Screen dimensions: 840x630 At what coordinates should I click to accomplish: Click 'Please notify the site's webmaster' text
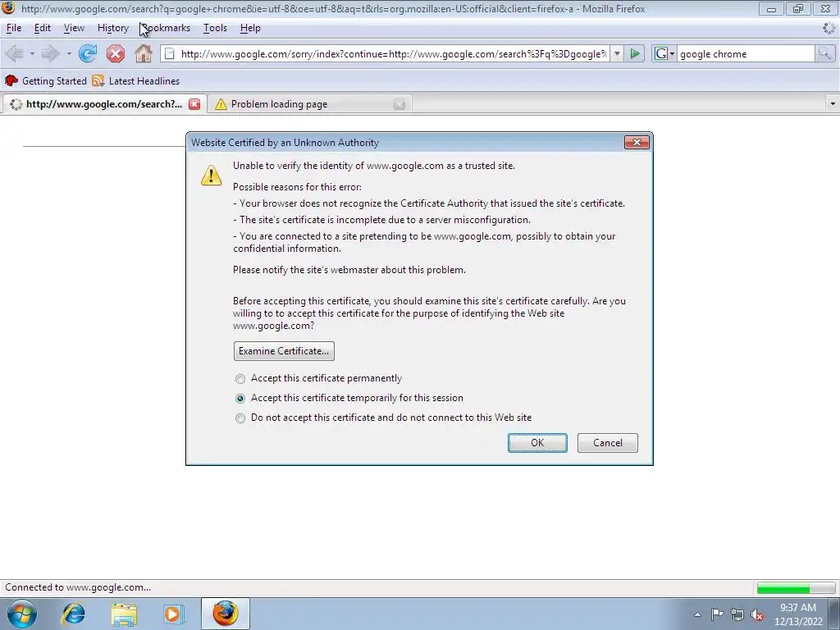(x=349, y=270)
